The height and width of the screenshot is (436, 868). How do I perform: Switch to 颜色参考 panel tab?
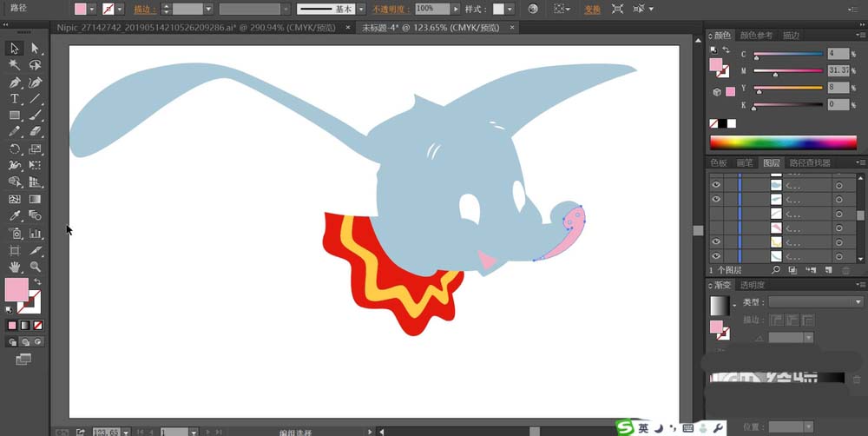coord(756,36)
